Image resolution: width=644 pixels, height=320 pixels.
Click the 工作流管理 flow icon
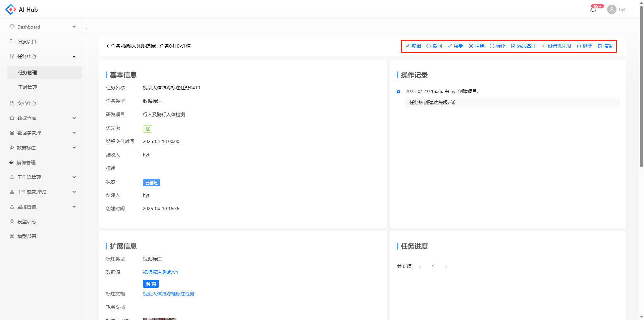point(12,177)
